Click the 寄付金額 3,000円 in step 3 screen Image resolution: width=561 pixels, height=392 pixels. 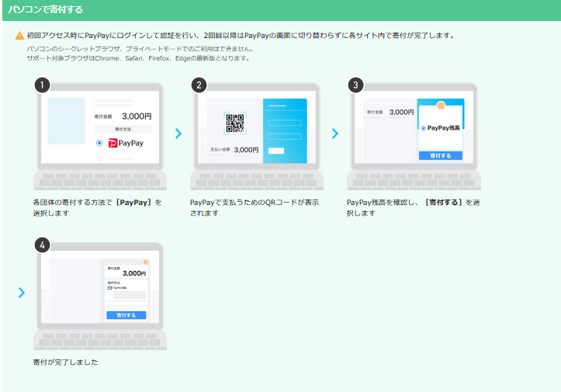click(x=390, y=112)
